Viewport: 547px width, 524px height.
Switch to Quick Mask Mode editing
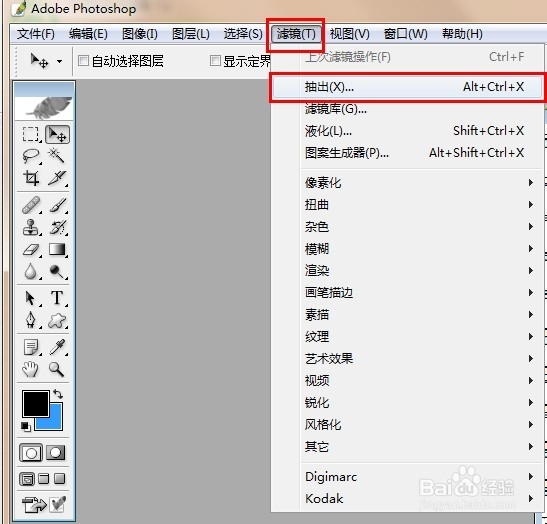(x=56, y=453)
